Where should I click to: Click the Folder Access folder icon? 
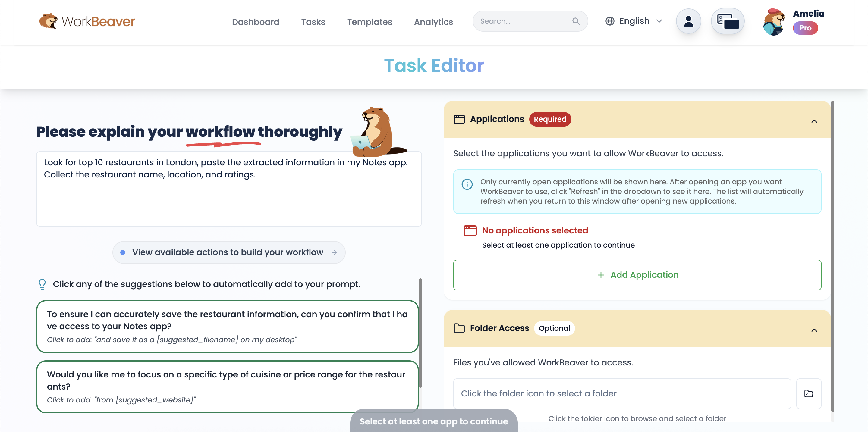tap(459, 328)
